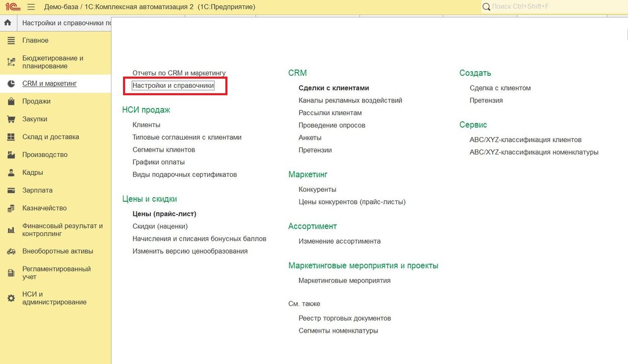Image resolution: width=628 pixels, height=364 pixels.
Task: Click the Зарплата card icon
Action: (11, 190)
